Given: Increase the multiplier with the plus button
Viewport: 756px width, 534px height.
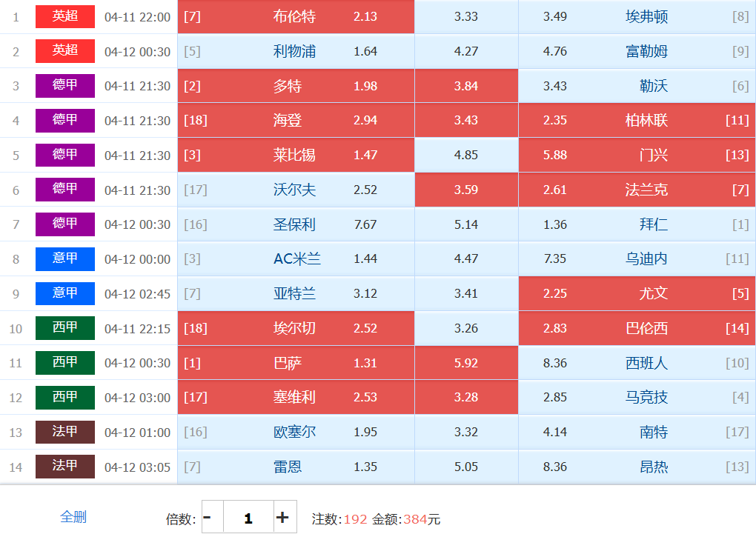Looking at the screenshot, I should point(282,518).
